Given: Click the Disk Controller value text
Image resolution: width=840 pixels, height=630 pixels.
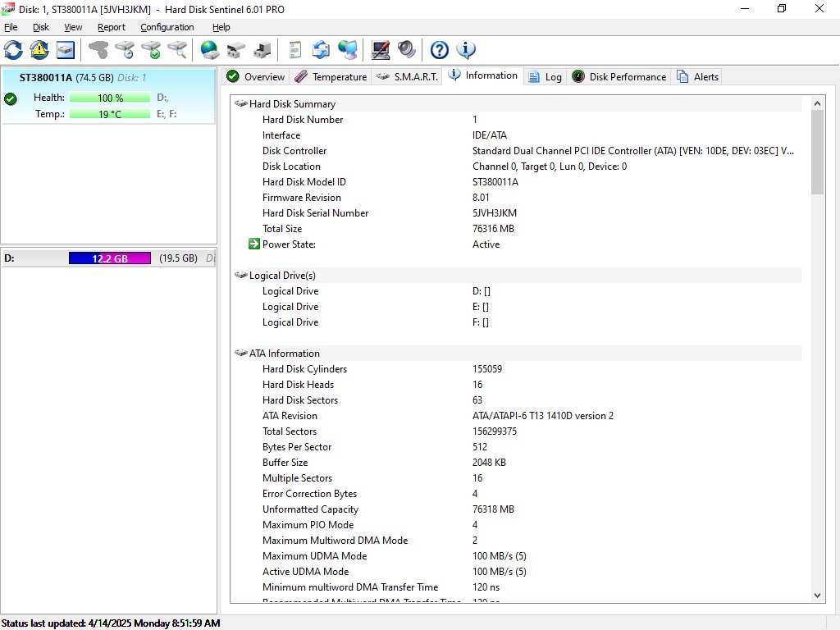Looking at the screenshot, I should pyautogui.click(x=633, y=151).
